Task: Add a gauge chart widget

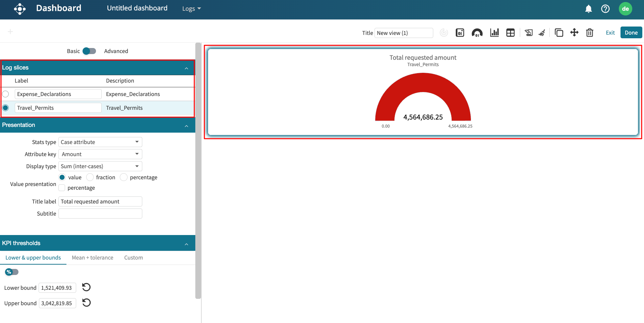Action: (x=477, y=33)
